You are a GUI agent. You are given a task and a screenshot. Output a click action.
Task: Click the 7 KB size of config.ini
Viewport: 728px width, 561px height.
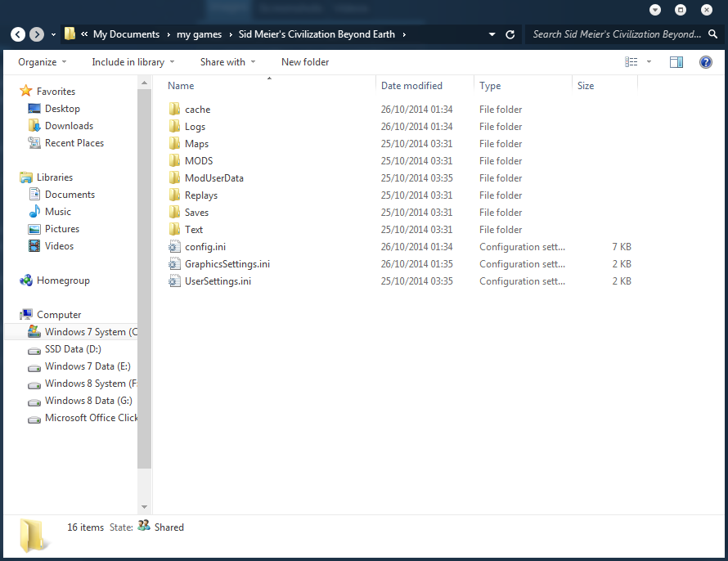click(622, 247)
